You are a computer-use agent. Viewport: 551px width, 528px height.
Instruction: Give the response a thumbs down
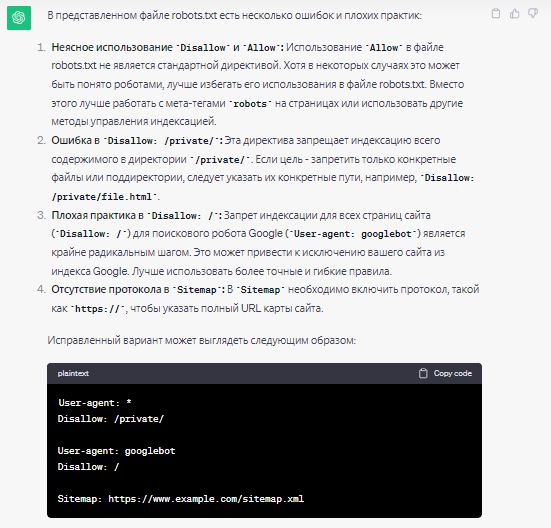coord(533,13)
